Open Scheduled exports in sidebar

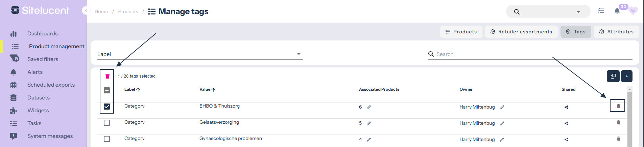[51, 85]
